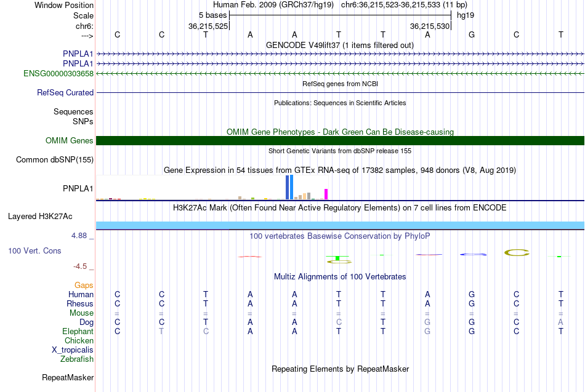This screenshot has height=392, width=585.
Task: Click the G base in the reference sequence ruler
Action: (x=472, y=34)
